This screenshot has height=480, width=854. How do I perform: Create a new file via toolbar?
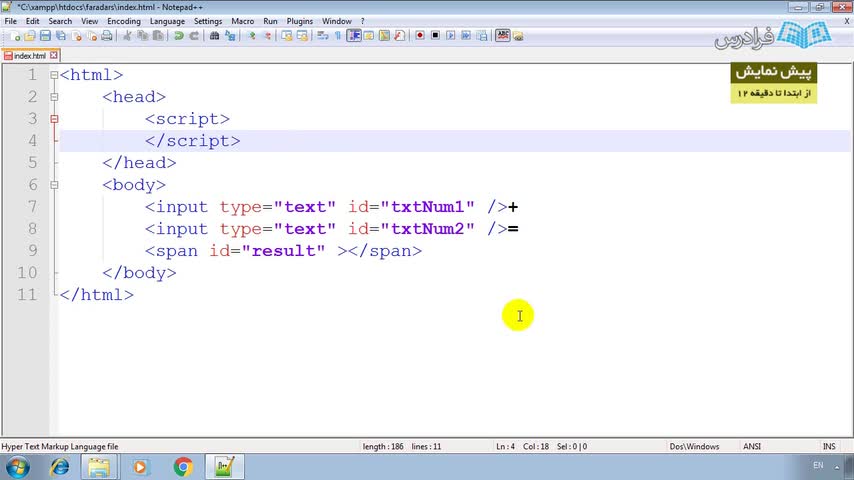point(15,36)
